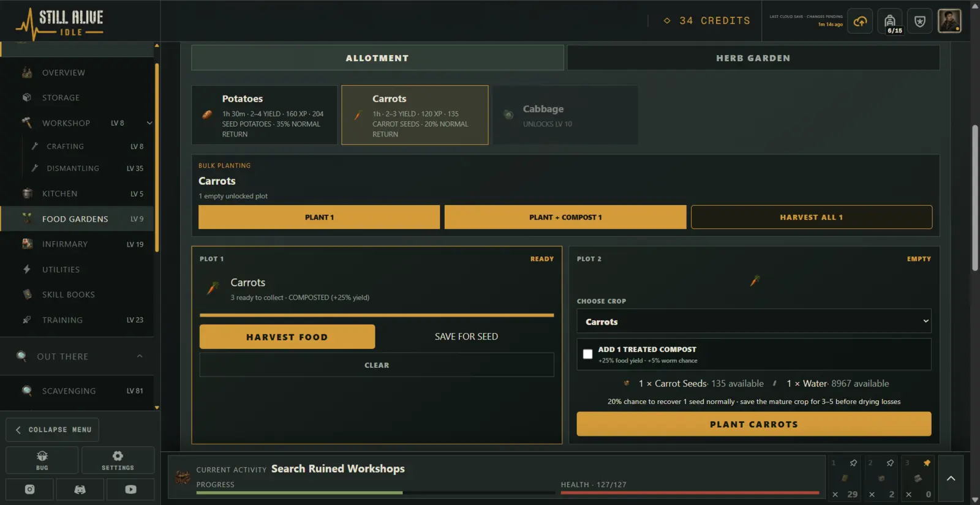Click the Plant Carrots button
The image size is (980, 505).
tap(754, 424)
